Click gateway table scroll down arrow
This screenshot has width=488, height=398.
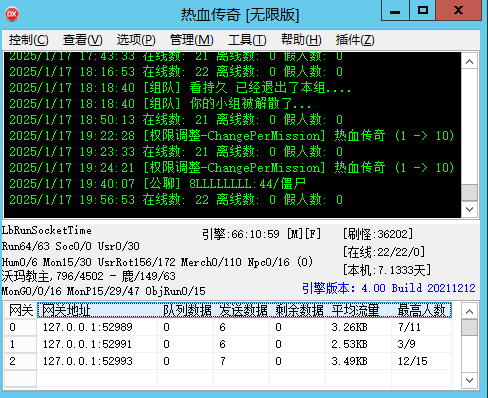469,380
